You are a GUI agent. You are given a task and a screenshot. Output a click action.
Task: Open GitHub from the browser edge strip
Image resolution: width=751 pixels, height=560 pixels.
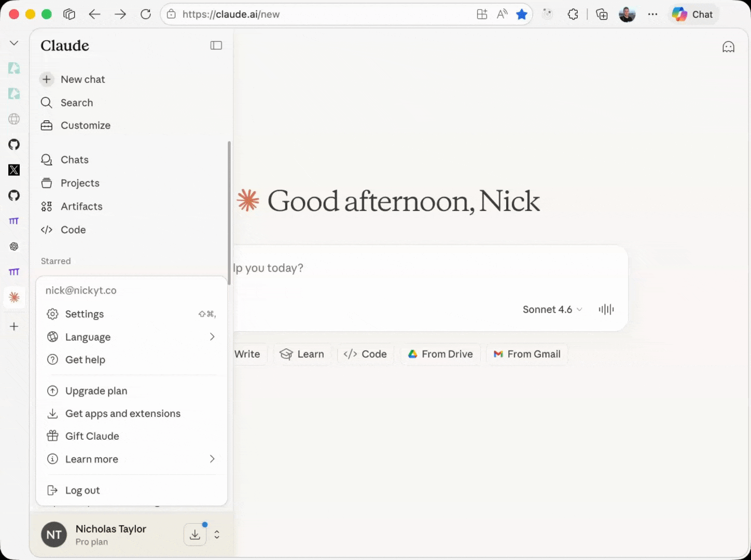[14, 144]
